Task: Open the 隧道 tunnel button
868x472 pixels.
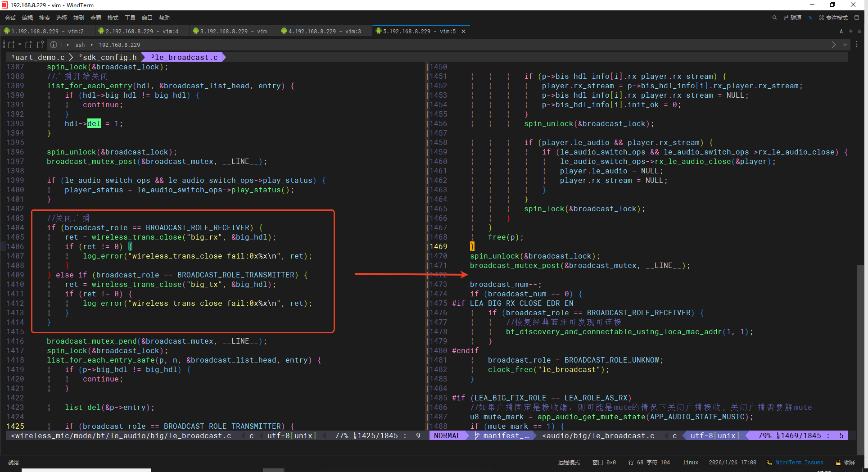Action: pos(792,18)
